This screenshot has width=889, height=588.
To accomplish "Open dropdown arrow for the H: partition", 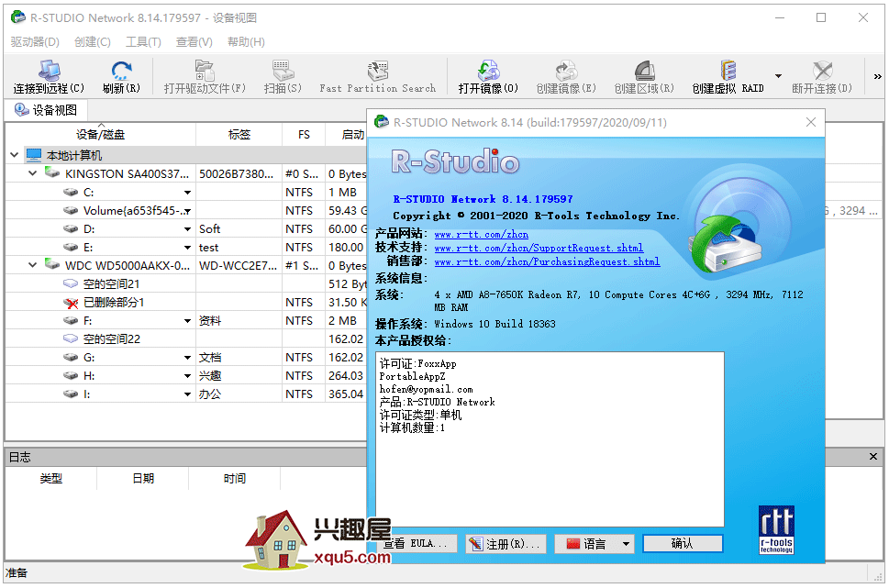I will (x=187, y=376).
